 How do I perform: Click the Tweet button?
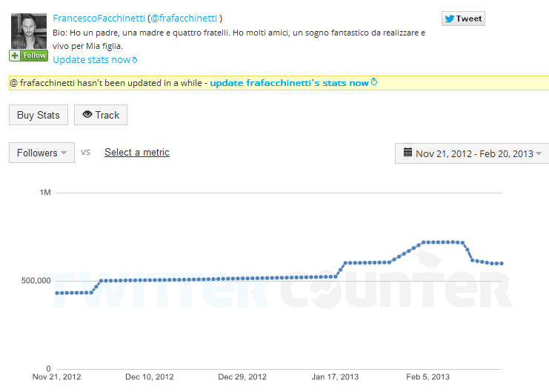click(463, 19)
